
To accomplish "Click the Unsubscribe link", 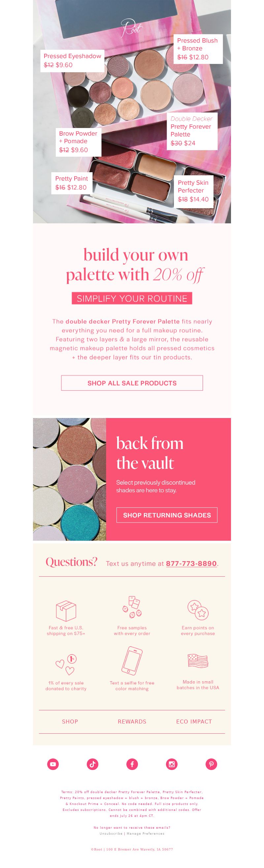I will (x=111, y=833).
